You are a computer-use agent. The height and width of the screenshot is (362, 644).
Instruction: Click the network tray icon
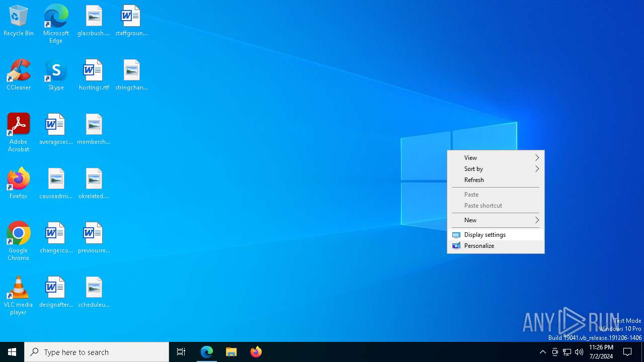567,352
